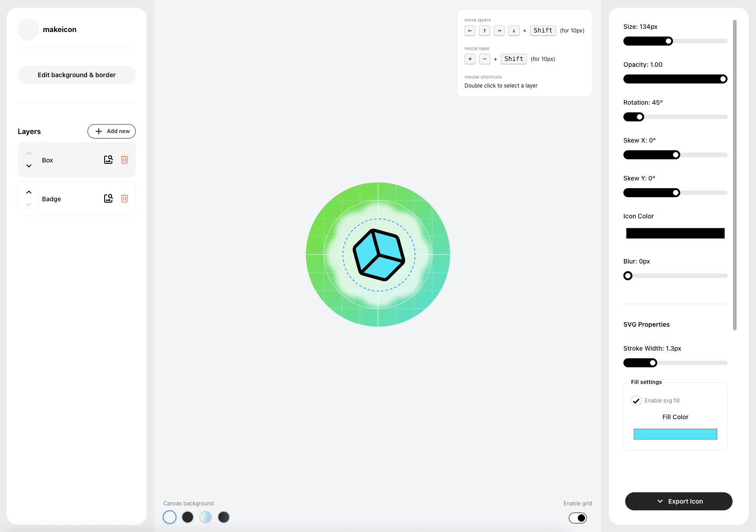Open the Export Icon dropdown
The image size is (756, 532).
click(x=679, y=501)
